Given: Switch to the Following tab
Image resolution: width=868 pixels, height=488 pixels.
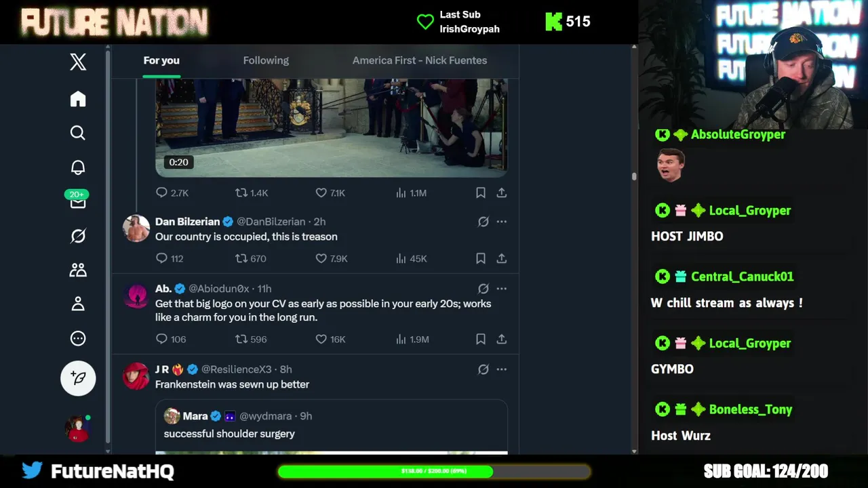Looking at the screenshot, I should click(266, 60).
